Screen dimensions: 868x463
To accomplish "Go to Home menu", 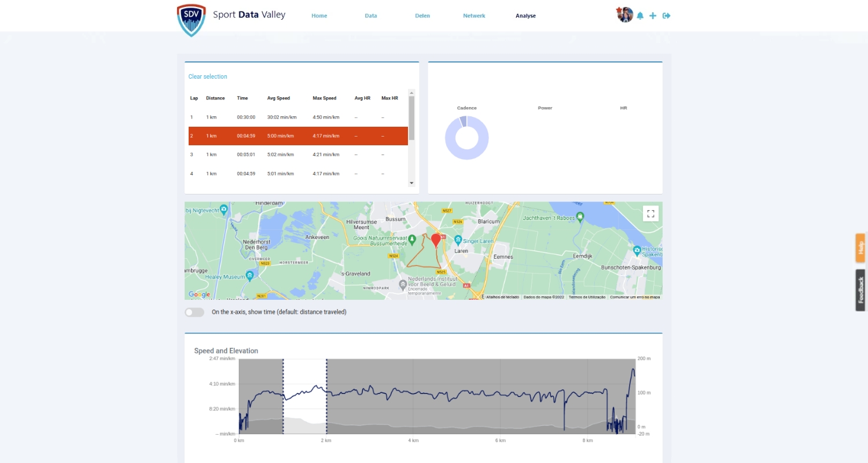I will coord(319,16).
